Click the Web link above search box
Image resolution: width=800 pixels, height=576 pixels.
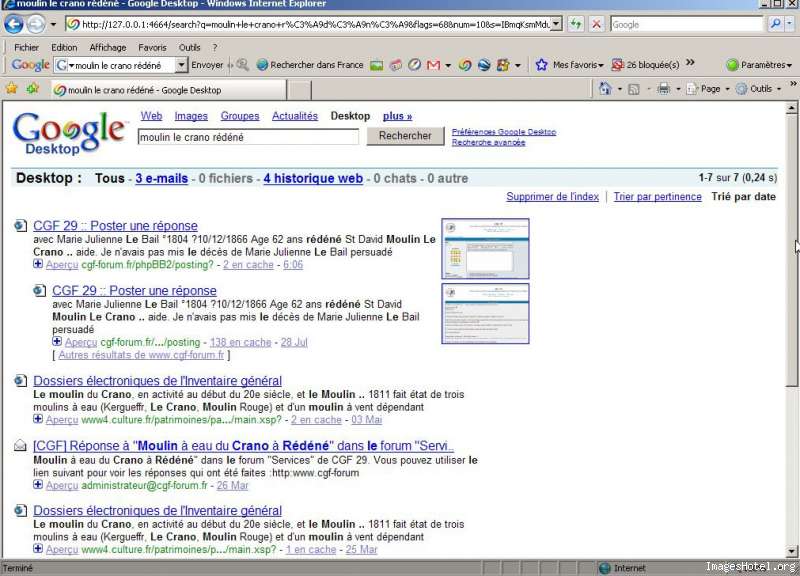click(x=152, y=116)
